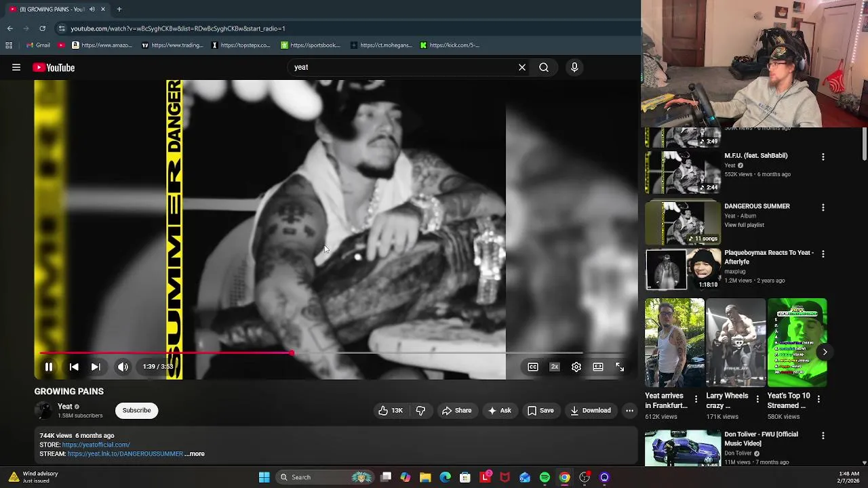Open the Yeat channel avatar

(43, 410)
